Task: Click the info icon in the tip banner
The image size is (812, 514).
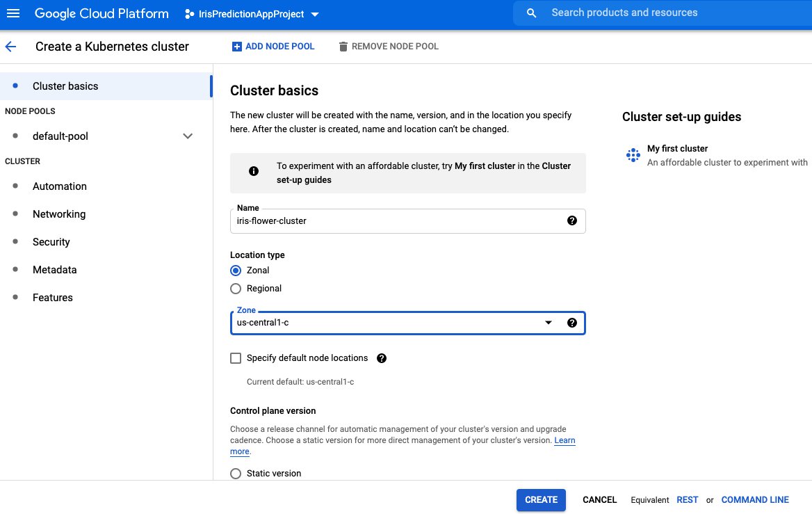Action: point(253,172)
